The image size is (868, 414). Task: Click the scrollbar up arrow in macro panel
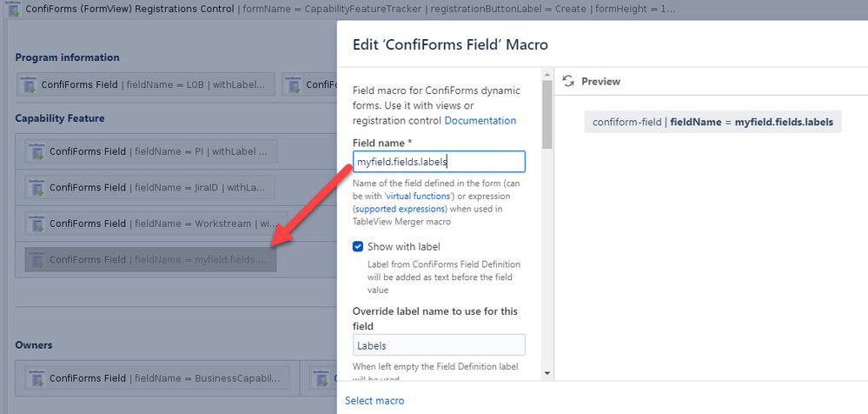[x=547, y=75]
